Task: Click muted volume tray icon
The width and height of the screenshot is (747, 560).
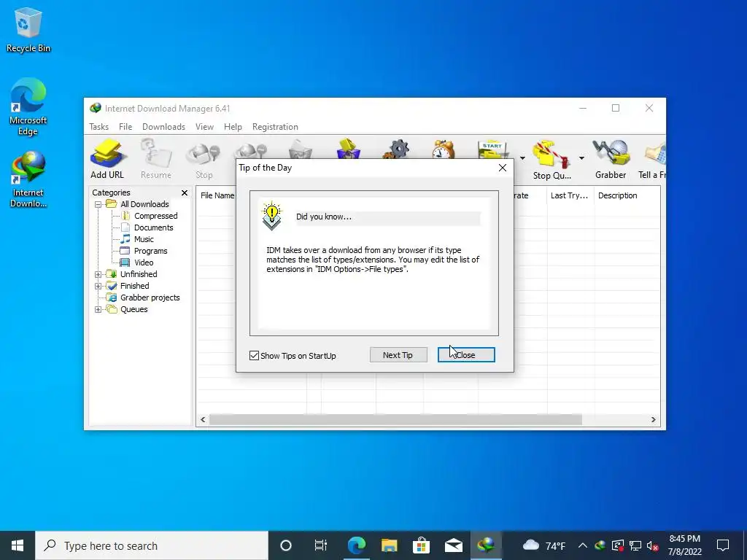Action: click(653, 545)
